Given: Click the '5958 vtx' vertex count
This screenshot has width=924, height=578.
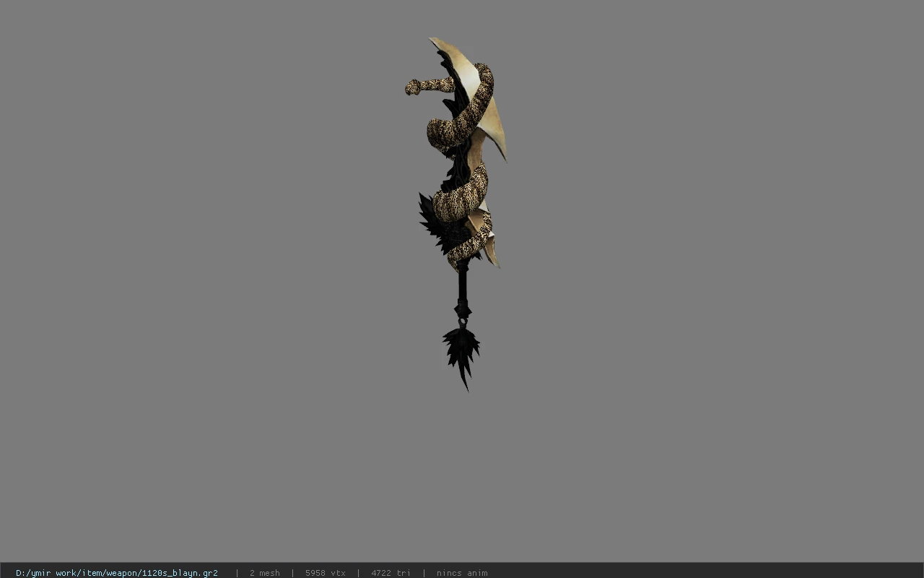Looking at the screenshot, I should click(325, 573).
